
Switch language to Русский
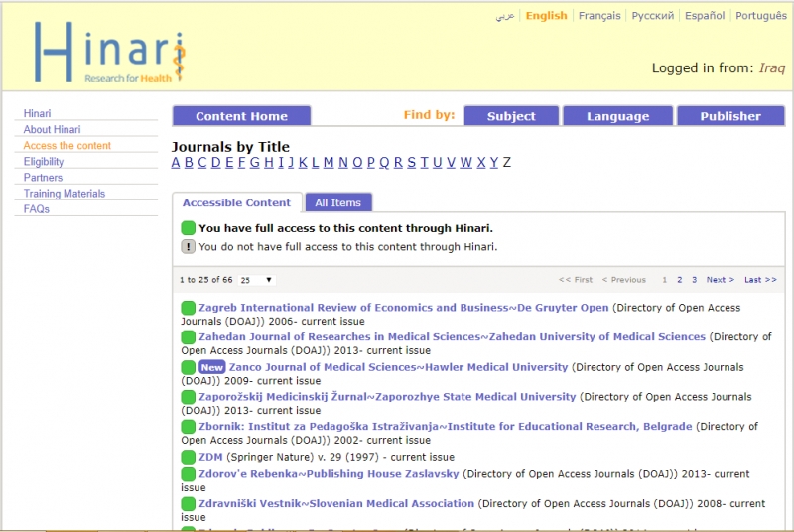653,16
